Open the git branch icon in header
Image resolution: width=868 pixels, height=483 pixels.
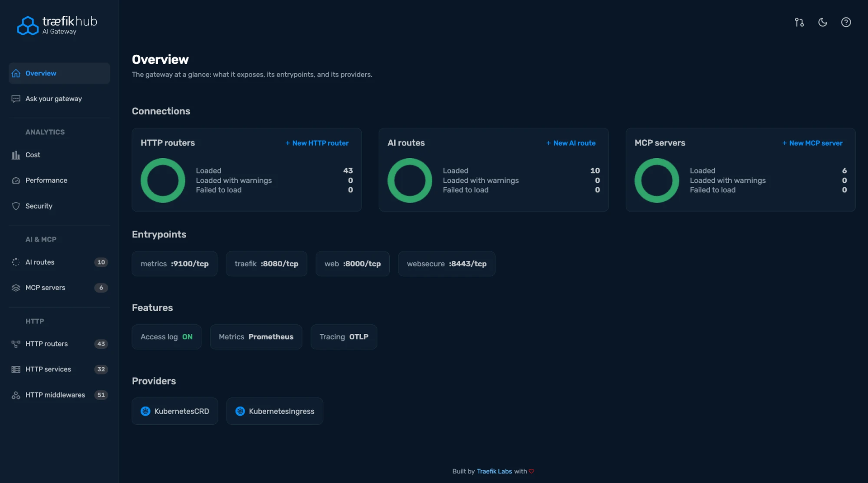pos(799,22)
